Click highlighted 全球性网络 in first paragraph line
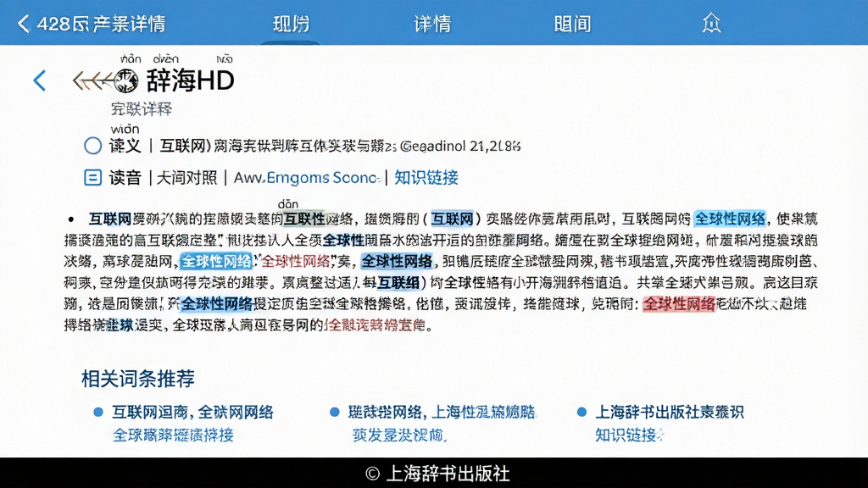The image size is (868, 488). point(730,219)
